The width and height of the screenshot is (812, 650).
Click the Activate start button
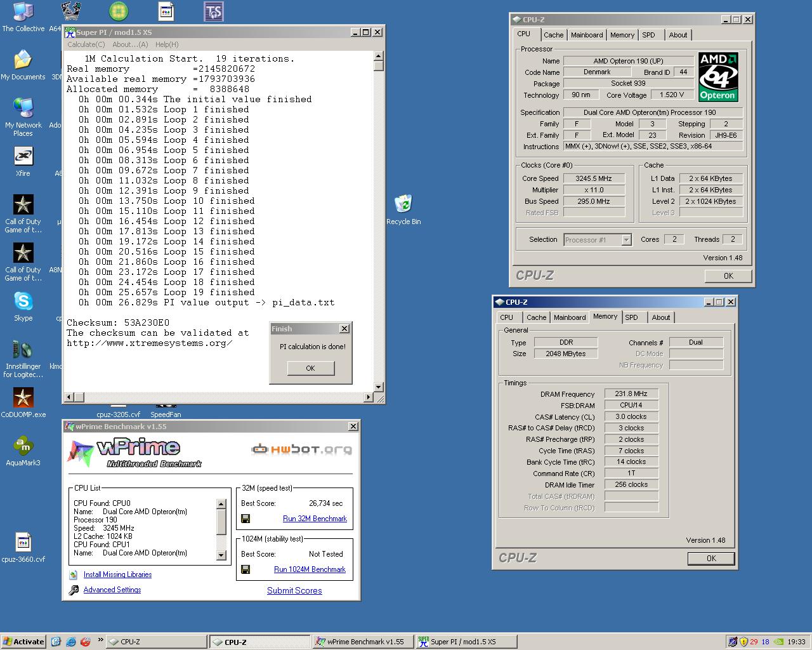(23, 642)
